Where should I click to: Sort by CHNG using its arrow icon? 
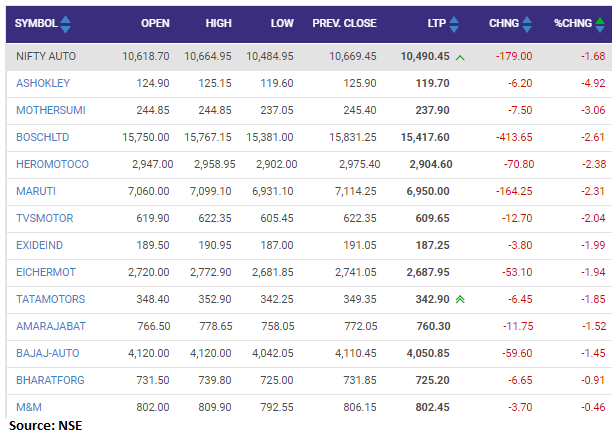pos(526,23)
